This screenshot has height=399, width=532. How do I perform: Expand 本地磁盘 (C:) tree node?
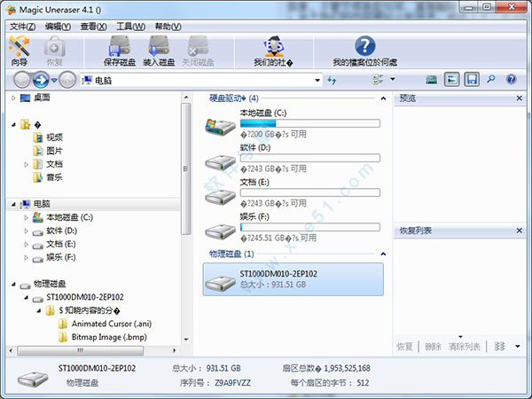pos(26,217)
